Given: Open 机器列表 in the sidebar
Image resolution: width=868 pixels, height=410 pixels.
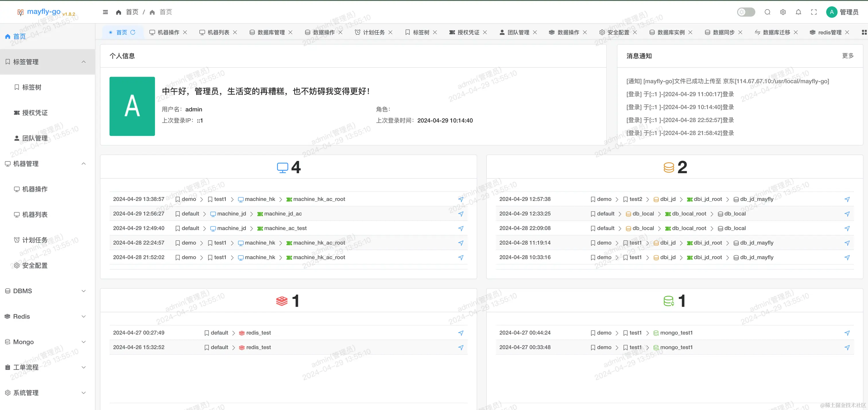Looking at the screenshot, I should click(x=35, y=214).
